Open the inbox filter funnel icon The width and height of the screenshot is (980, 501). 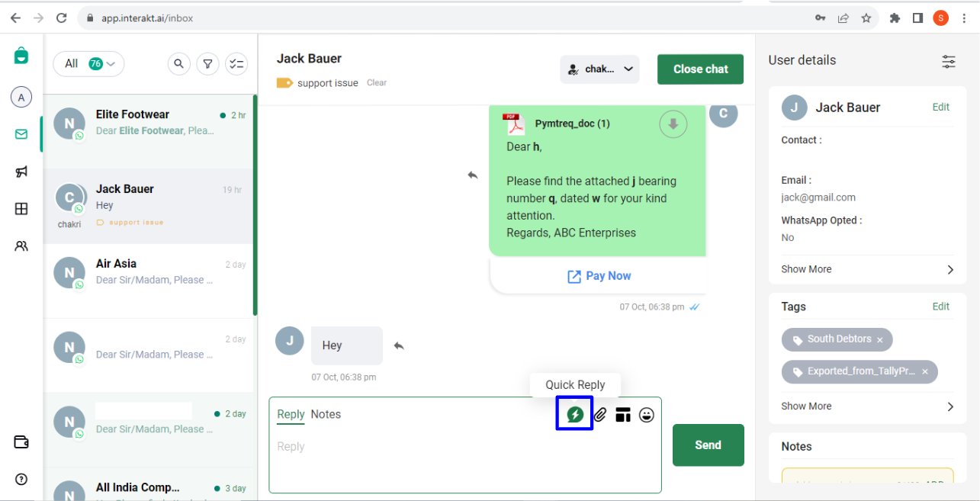pos(207,64)
